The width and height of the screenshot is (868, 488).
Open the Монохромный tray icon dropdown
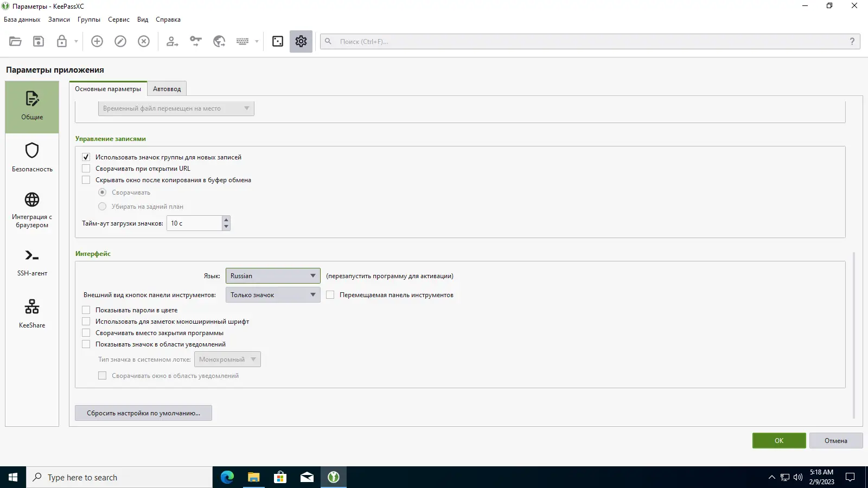227,359
